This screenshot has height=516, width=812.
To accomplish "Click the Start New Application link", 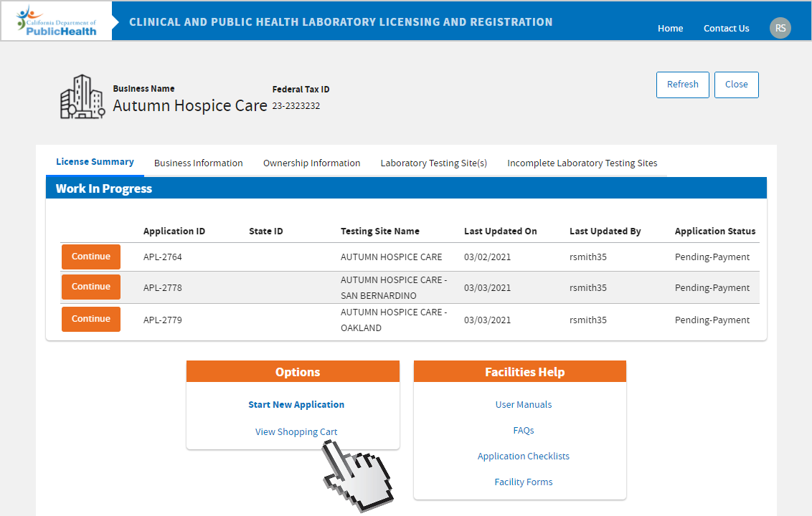I will pyautogui.click(x=296, y=405).
